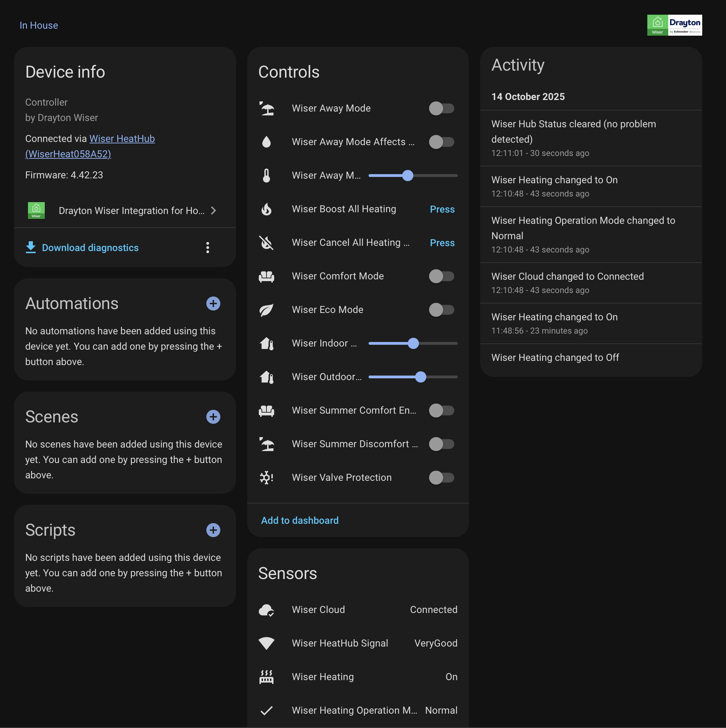Viewport: 726px width, 728px height.
Task: Click the home thermometer icon for Wiser Outdoor
Action: [266, 377]
